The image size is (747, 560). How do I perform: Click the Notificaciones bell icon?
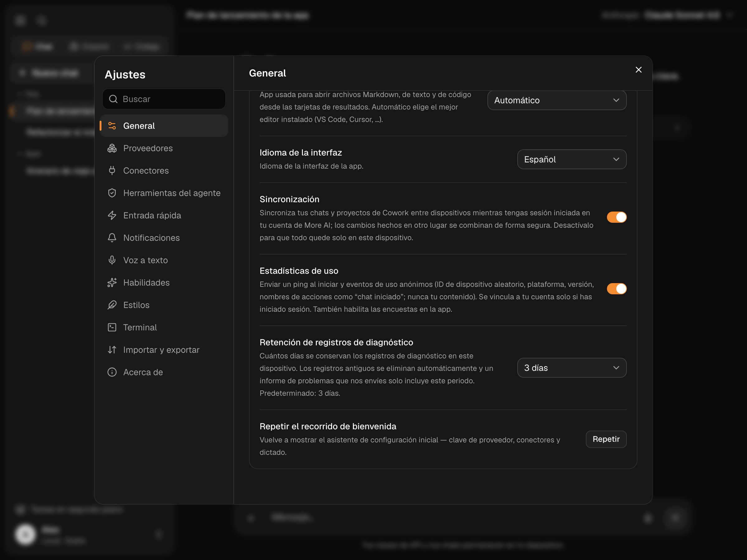coord(112,238)
